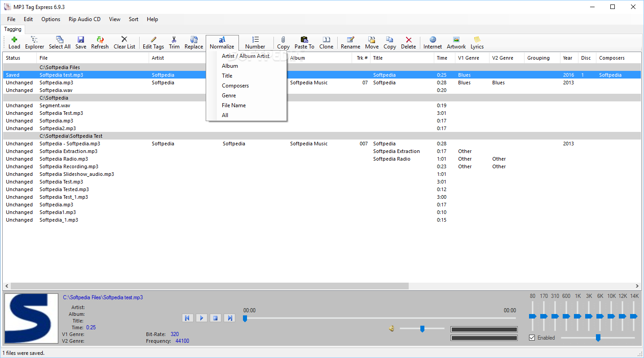Image resolution: width=644 pixels, height=358 pixels.
Task: Choose Composers in the Normalize dropdown
Action: (x=246, y=86)
